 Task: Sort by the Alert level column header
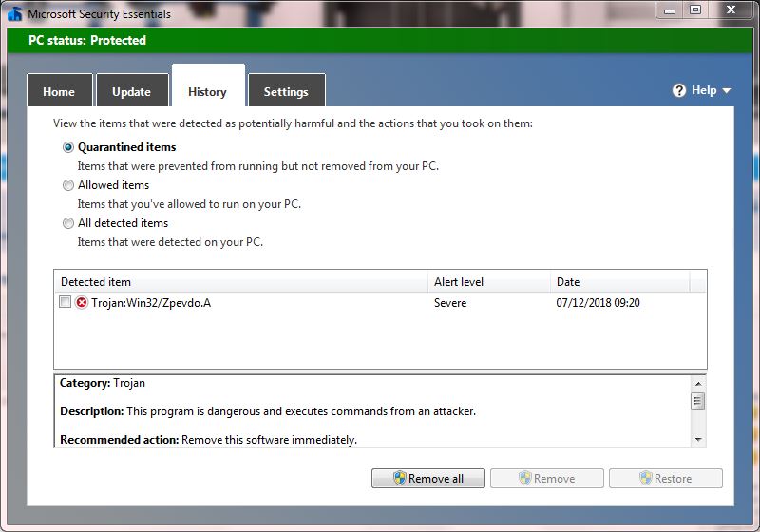(489, 281)
